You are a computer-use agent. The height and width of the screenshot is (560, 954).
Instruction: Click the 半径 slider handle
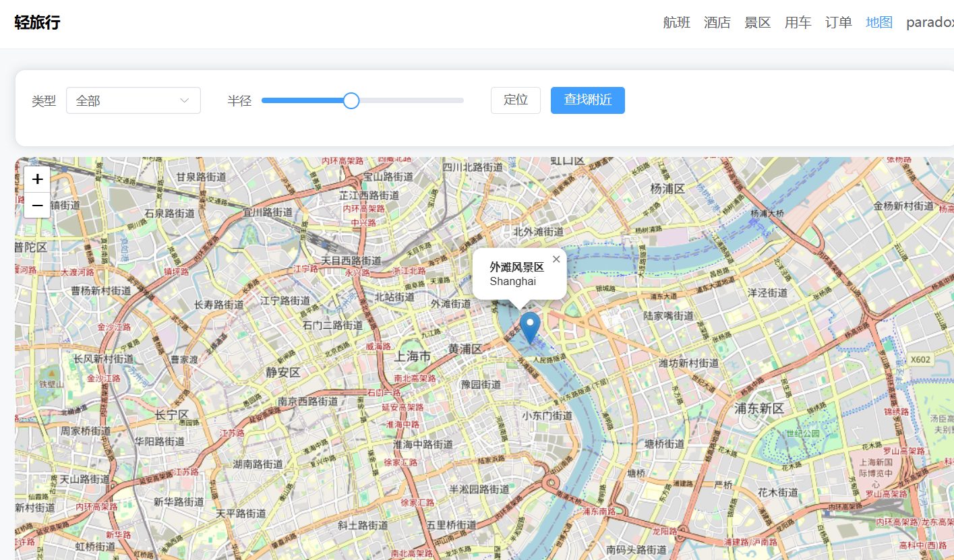[x=351, y=100]
